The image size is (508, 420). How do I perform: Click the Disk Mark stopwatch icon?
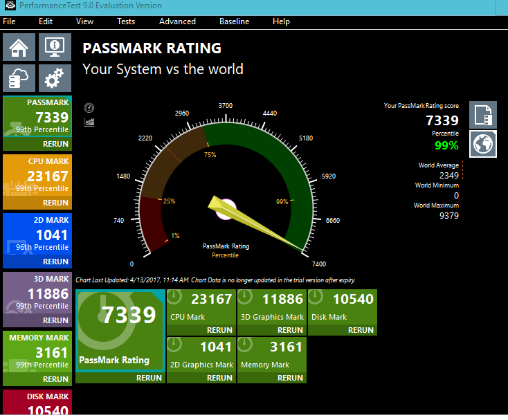(x=316, y=297)
